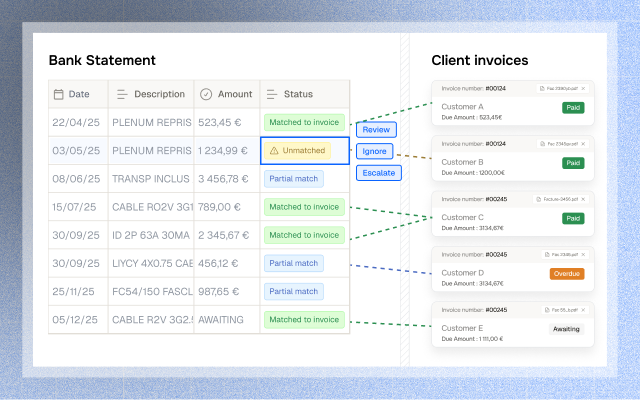Image resolution: width=640 pixels, height=400 pixels.
Task: Click the 3 456,78 € amount cell
Action: [x=227, y=179]
